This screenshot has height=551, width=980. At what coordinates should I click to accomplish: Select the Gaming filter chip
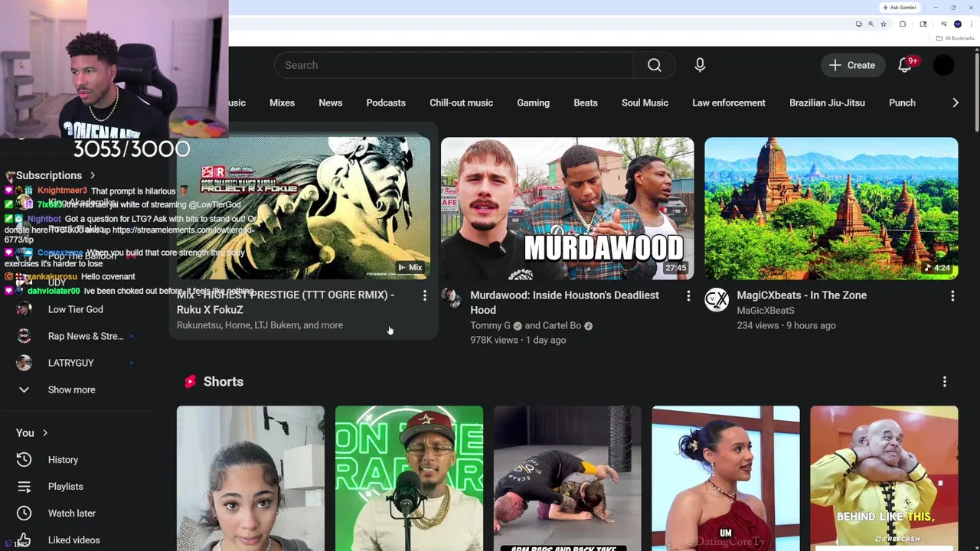pyautogui.click(x=533, y=103)
